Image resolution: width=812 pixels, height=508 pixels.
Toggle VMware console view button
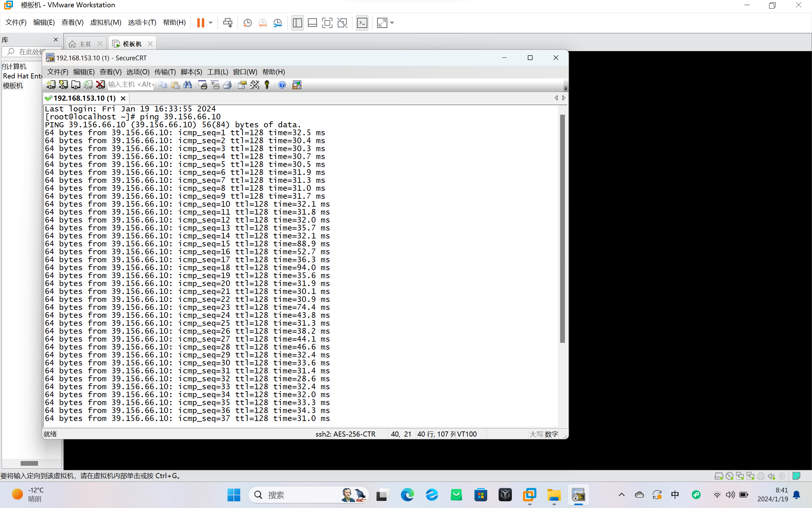point(362,23)
